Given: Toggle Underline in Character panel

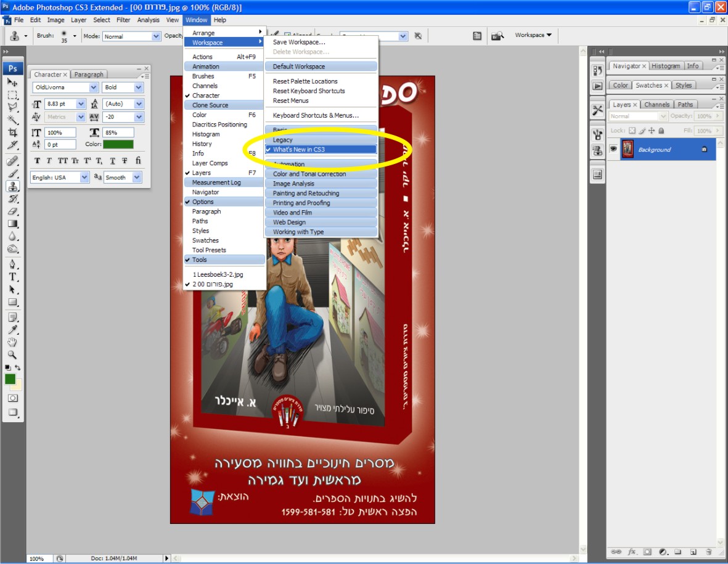Looking at the screenshot, I should pos(112,161).
